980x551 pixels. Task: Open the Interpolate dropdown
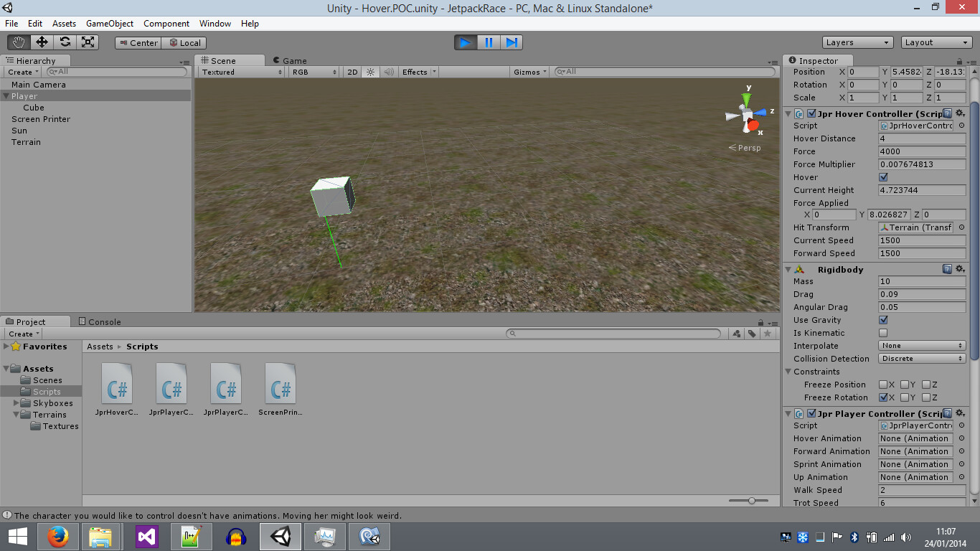coord(922,346)
